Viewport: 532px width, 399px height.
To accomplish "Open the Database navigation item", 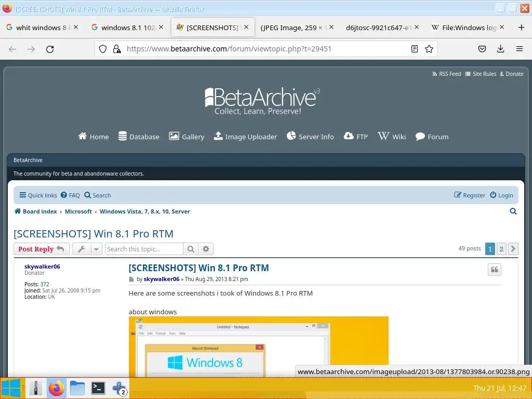I will 138,137.
